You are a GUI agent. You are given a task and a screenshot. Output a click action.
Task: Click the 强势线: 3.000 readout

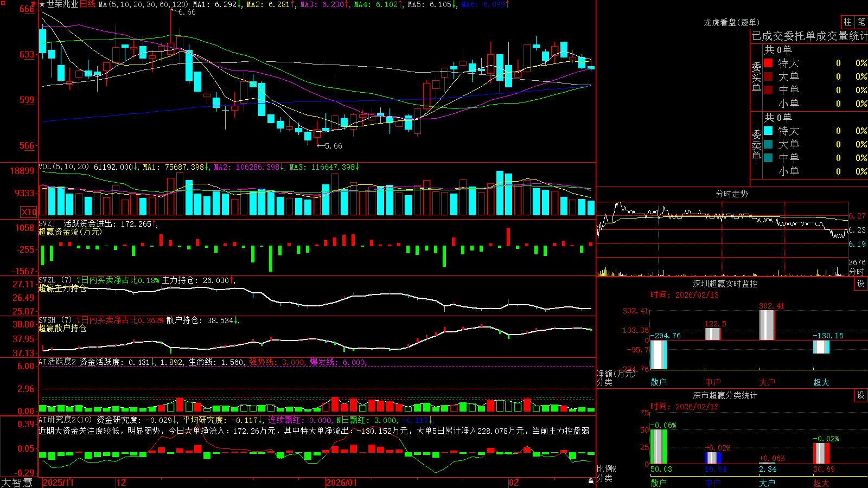[x=277, y=362]
